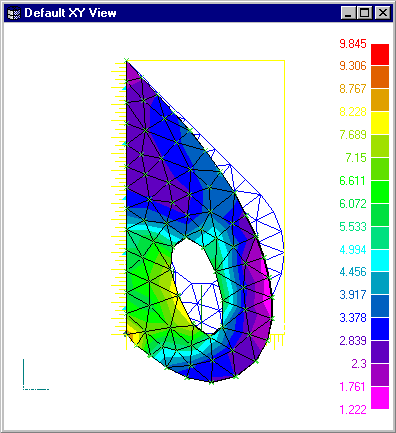Minimize the Default XY View window

[x=348, y=13]
